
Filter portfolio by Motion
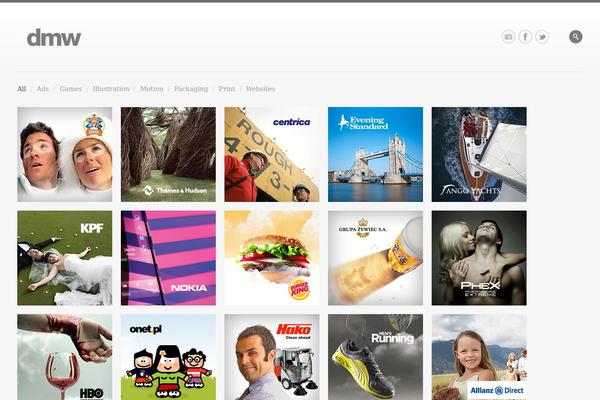click(152, 89)
